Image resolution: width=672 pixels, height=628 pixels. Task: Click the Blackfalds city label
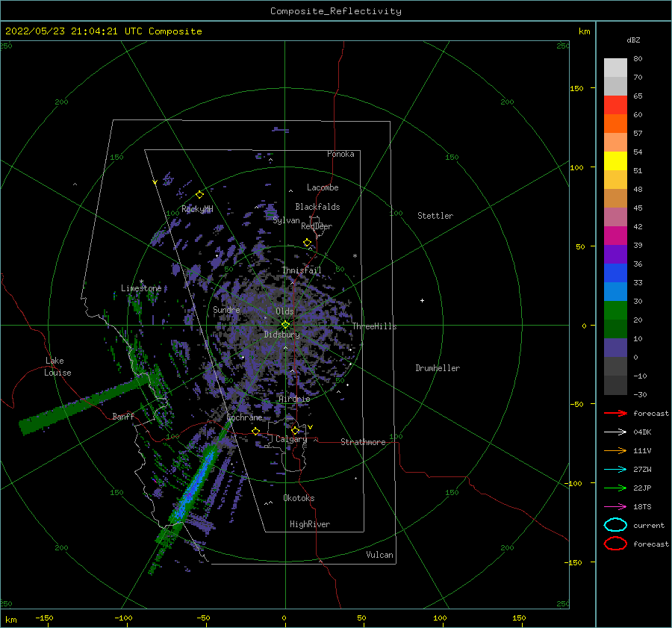[x=317, y=207]
